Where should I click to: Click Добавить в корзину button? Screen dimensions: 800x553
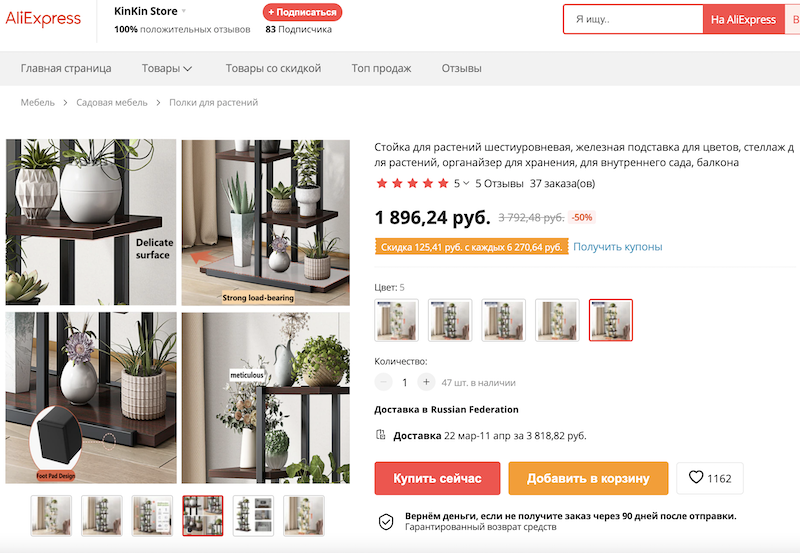tap(588, 478)
